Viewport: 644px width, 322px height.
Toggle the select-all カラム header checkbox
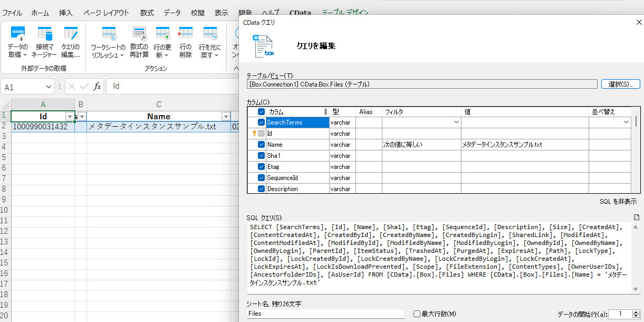tap(261, 112)
